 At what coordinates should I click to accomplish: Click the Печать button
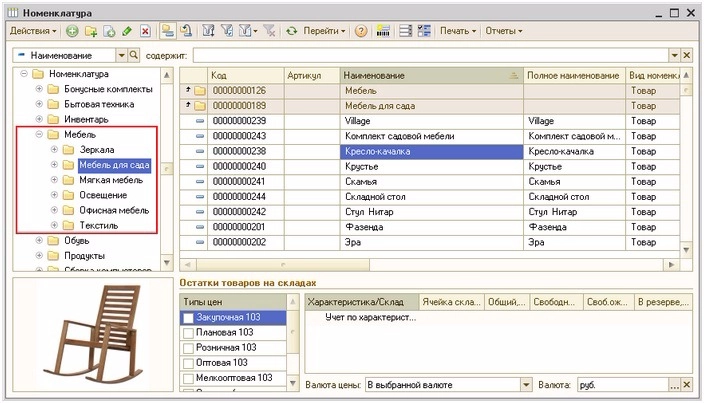pyautogui.click(x=456, y=31)
